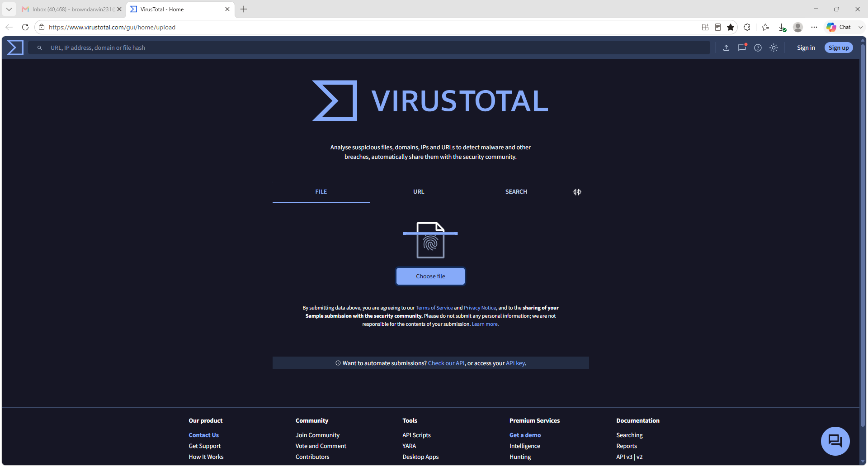
Task: Click the fingerprint file upload icon
Action: [430, 240]
